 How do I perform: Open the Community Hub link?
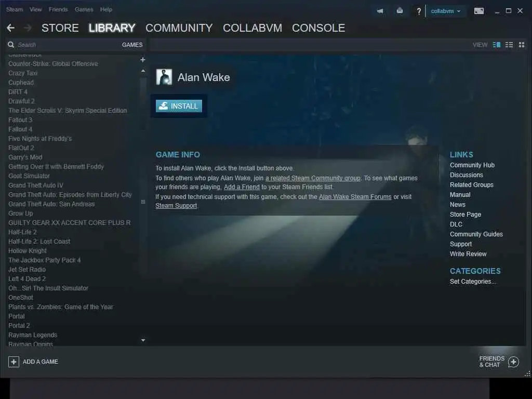[x=472, y=165]
